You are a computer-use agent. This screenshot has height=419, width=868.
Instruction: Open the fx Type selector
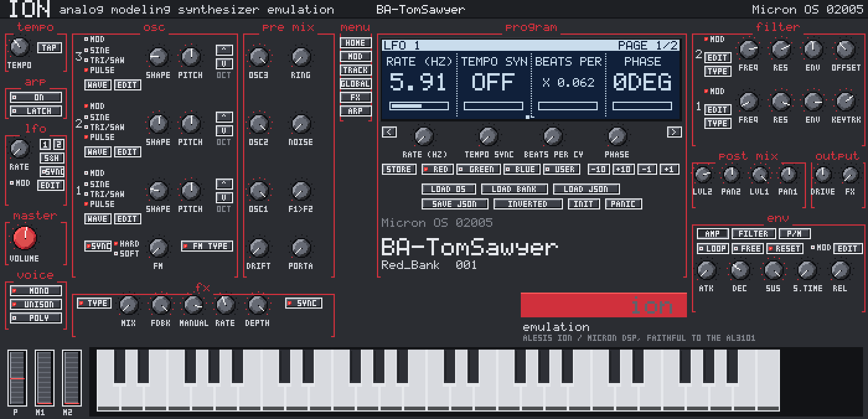click(x=94, y=303)
